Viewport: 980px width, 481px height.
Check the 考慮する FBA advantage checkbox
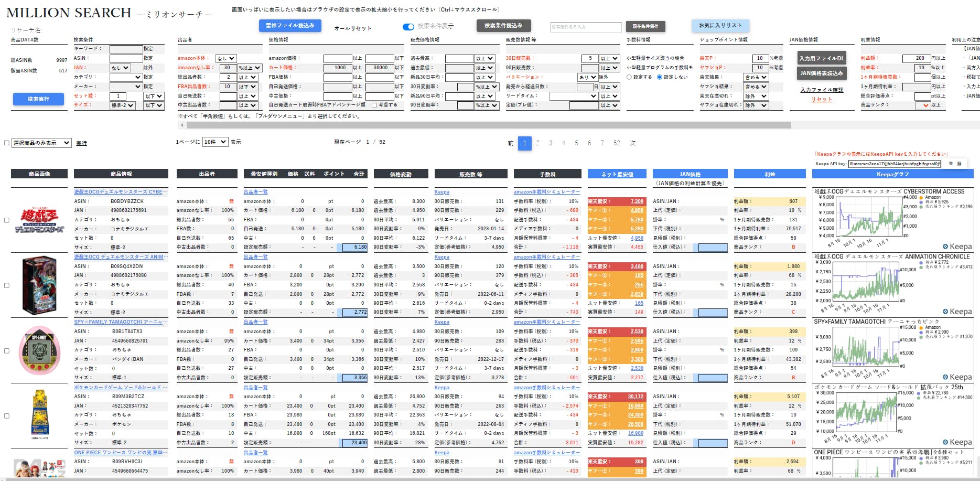click(374, 105)
